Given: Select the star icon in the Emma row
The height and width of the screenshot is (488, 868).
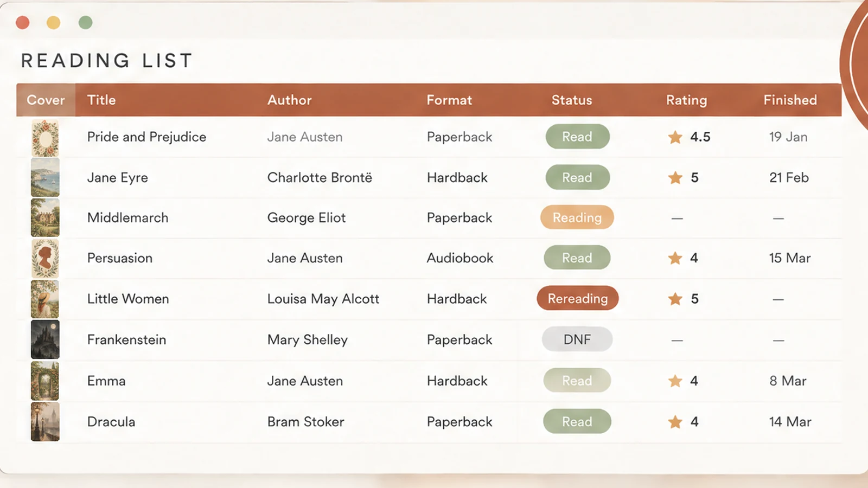Looking at the screenshot, I should tap(675, 381).
